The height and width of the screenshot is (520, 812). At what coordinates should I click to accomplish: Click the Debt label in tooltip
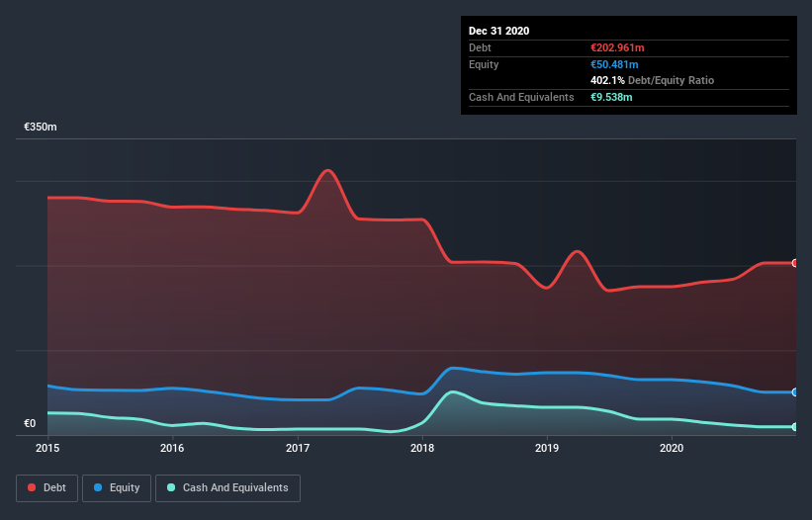click(480, 47)
